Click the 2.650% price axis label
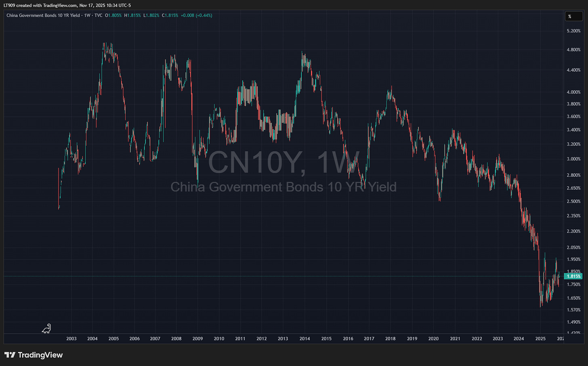Screen dimensions: 588x366 coord(574,188)
